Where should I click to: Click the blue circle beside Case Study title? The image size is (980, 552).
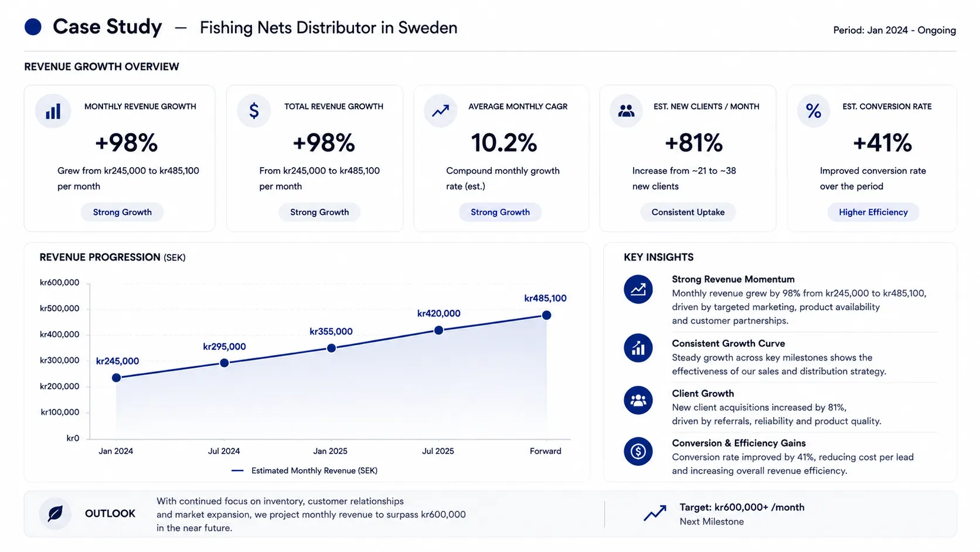[x=33, y=27]
